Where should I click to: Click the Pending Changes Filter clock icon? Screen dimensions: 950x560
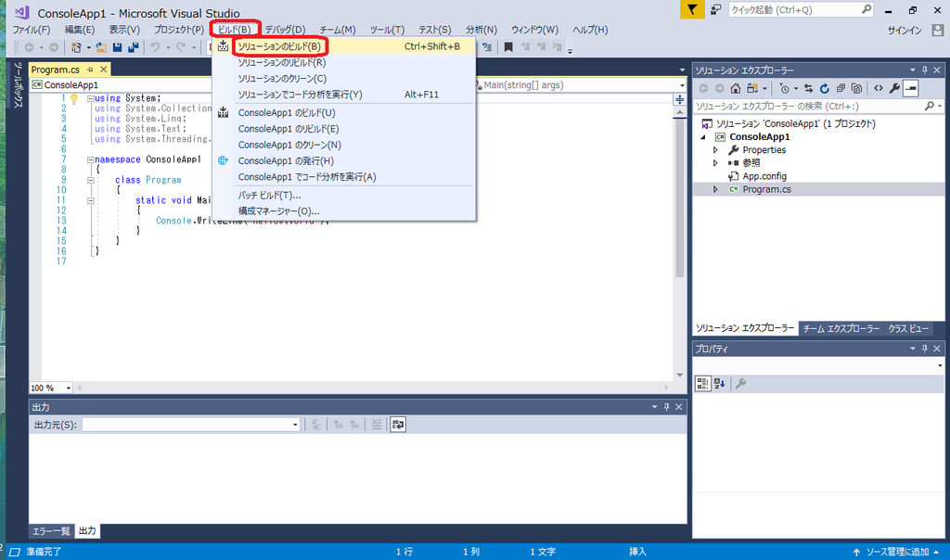coord(785,88)
